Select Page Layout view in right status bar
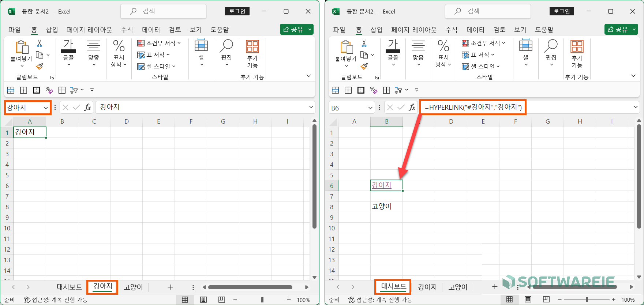The height and width of the screenshot is (305, 644). tap(528, 300)
